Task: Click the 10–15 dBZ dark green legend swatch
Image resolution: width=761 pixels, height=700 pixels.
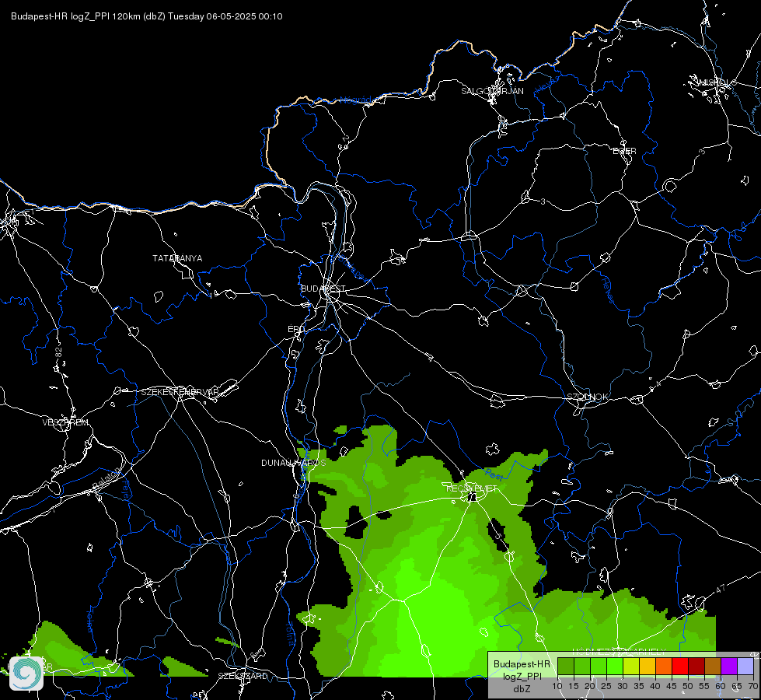Action: point(565,667)
